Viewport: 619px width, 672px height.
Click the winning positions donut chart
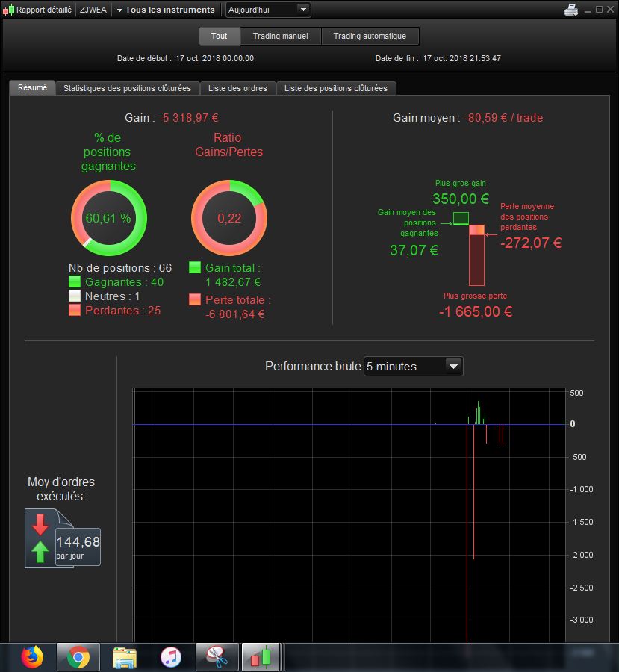pos(109,218)
